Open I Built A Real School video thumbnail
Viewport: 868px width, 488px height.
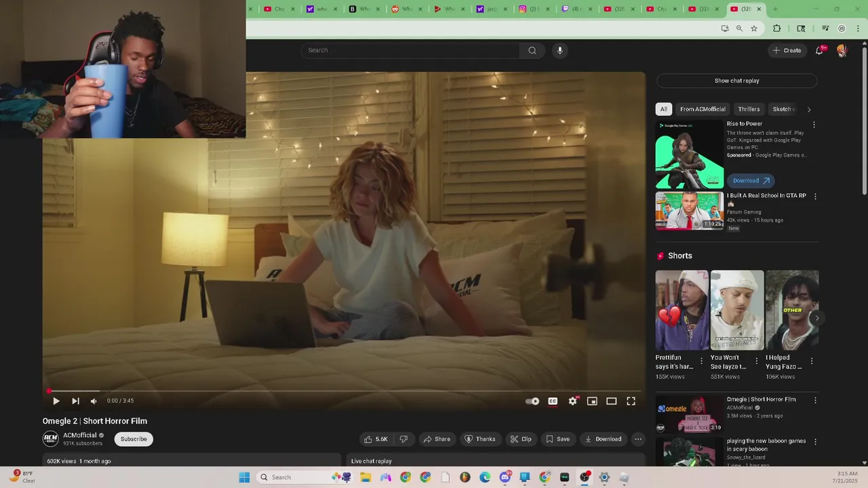click(690, 211)
